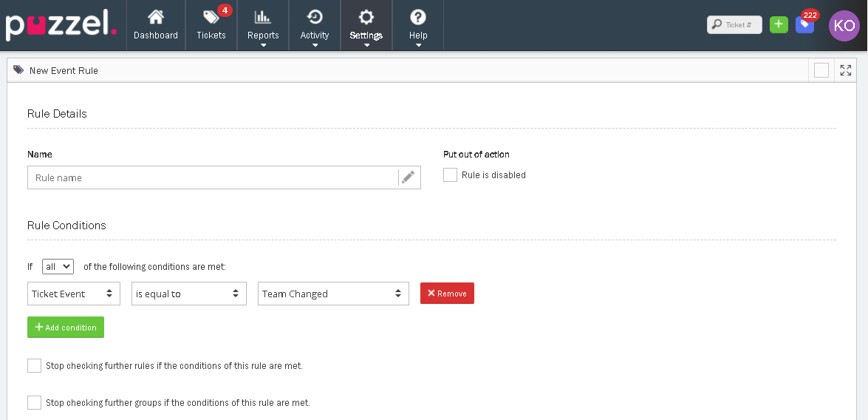Open the Dashboard home icon
The image size is (868, 420).
155,18
